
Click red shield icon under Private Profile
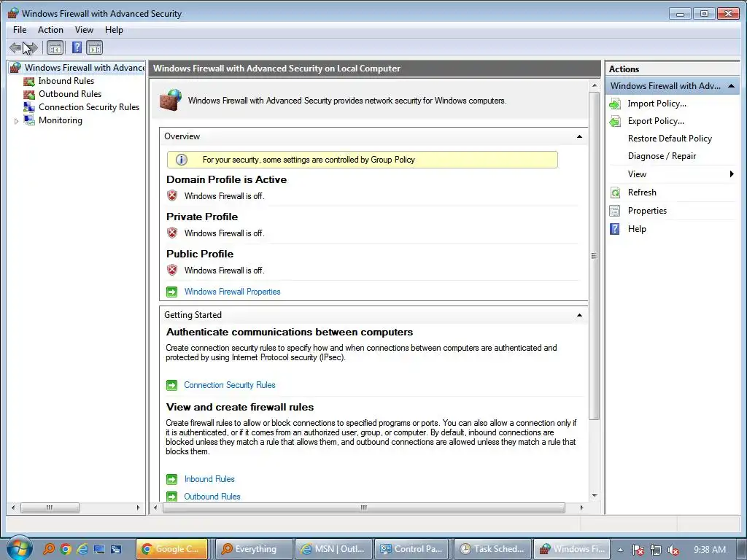(172, 233)
